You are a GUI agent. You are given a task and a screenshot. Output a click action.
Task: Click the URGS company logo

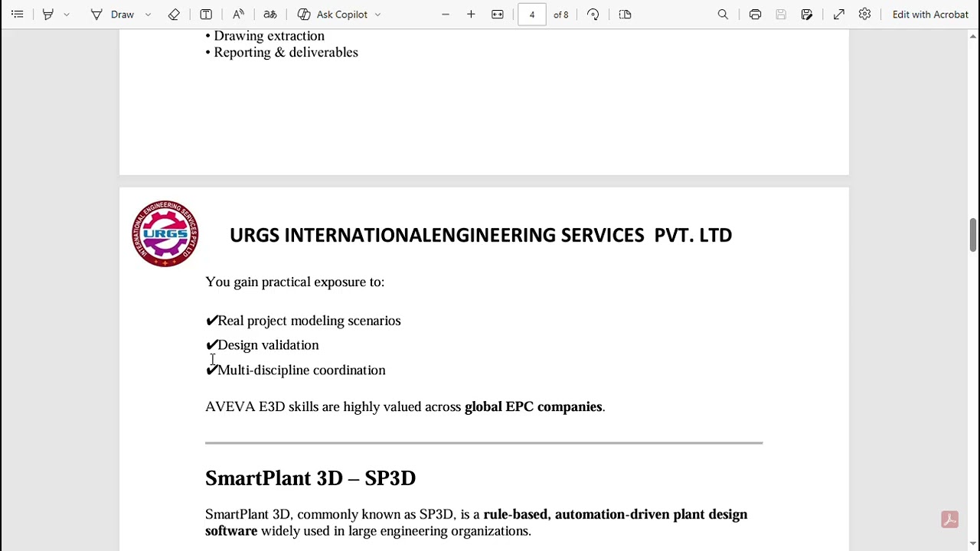pyautogui.click(x=165, y=233)
